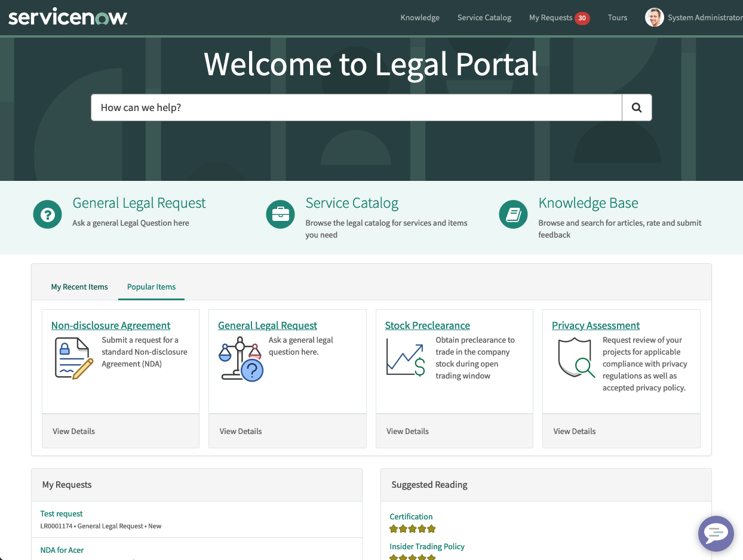
Task: Click 'Browse and search for articles' description
Action: pyautogui.click(x=620, y=229)
